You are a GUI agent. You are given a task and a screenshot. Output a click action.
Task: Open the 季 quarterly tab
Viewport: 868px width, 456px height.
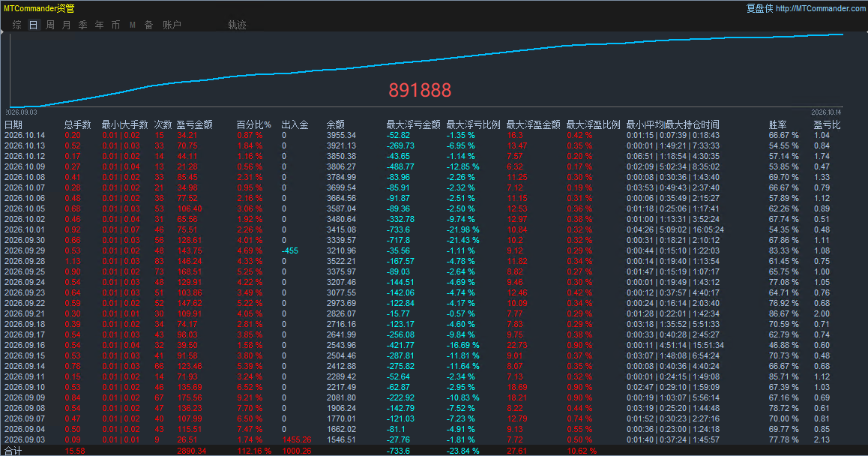click(83, 25)
